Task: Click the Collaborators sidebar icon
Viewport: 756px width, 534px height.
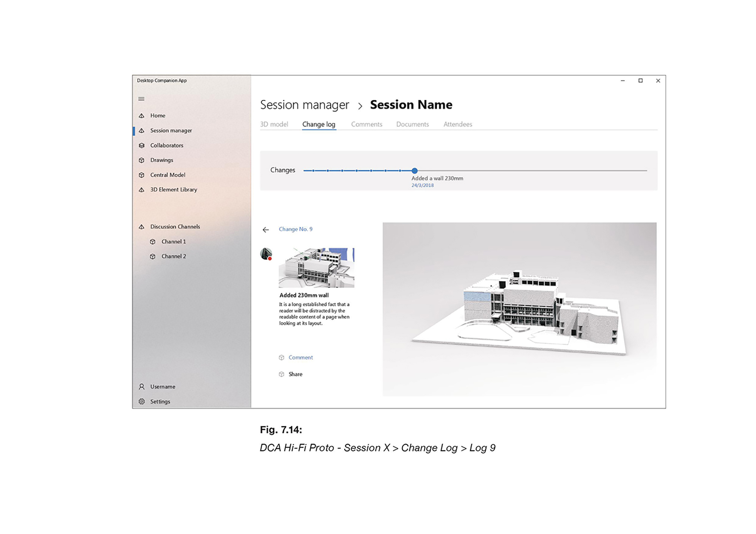Action: 141,145
